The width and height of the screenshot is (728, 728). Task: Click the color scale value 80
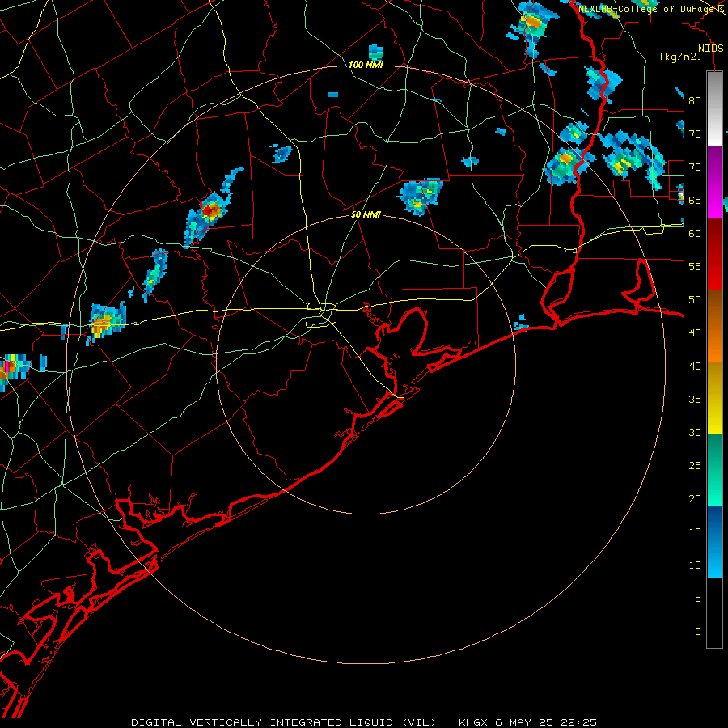click(695, 101)
